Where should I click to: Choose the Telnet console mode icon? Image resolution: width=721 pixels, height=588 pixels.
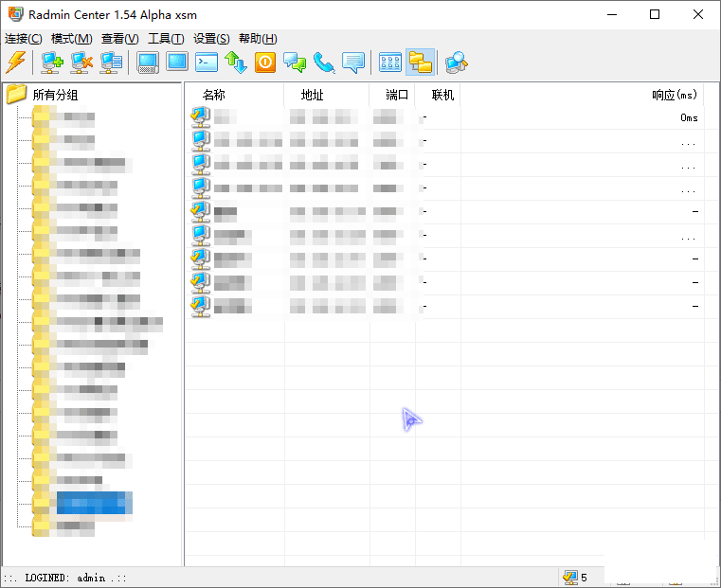click(207, 62)
